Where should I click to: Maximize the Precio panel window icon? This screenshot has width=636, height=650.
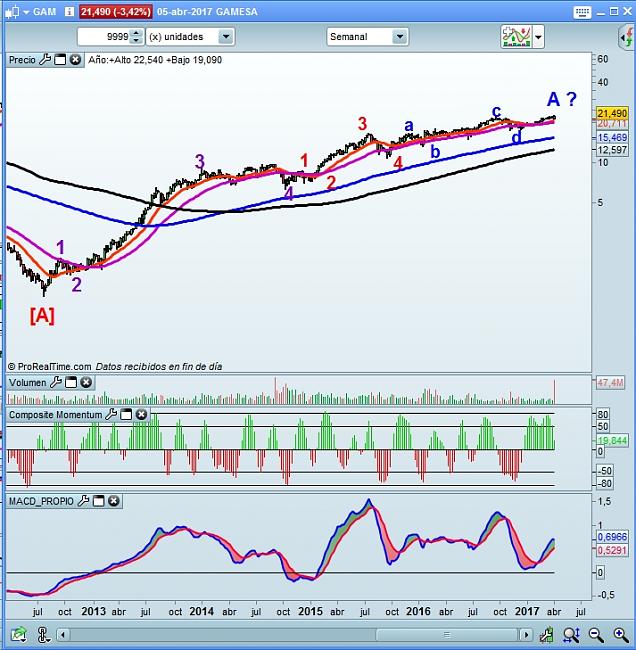[60, 60]
